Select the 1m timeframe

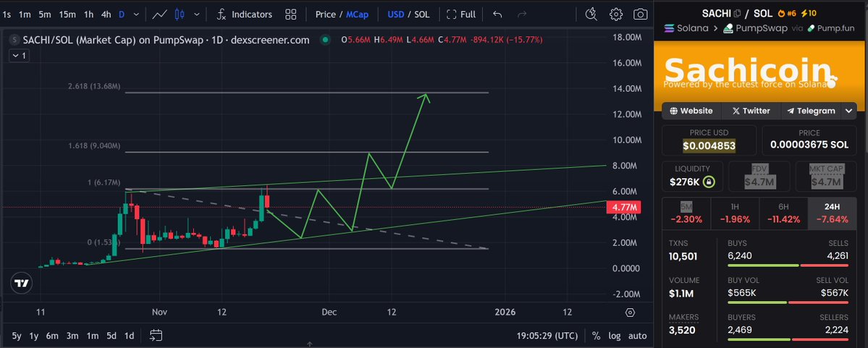pyautogui.click(x=25, y=14)
